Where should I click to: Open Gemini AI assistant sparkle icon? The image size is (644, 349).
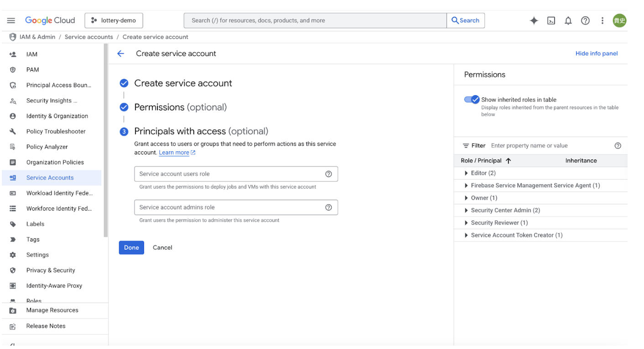click(534, 21)
